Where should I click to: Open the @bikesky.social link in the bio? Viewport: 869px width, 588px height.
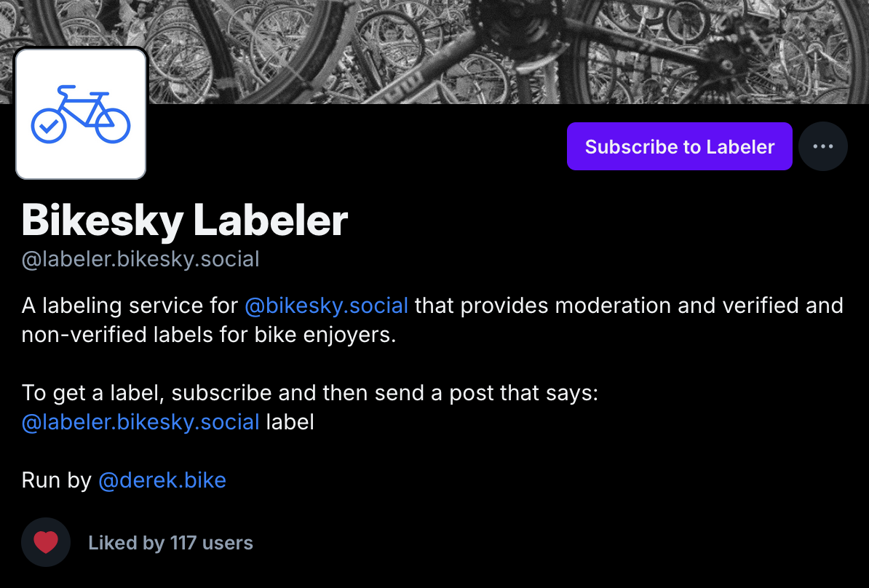click(x=327, y=306)
